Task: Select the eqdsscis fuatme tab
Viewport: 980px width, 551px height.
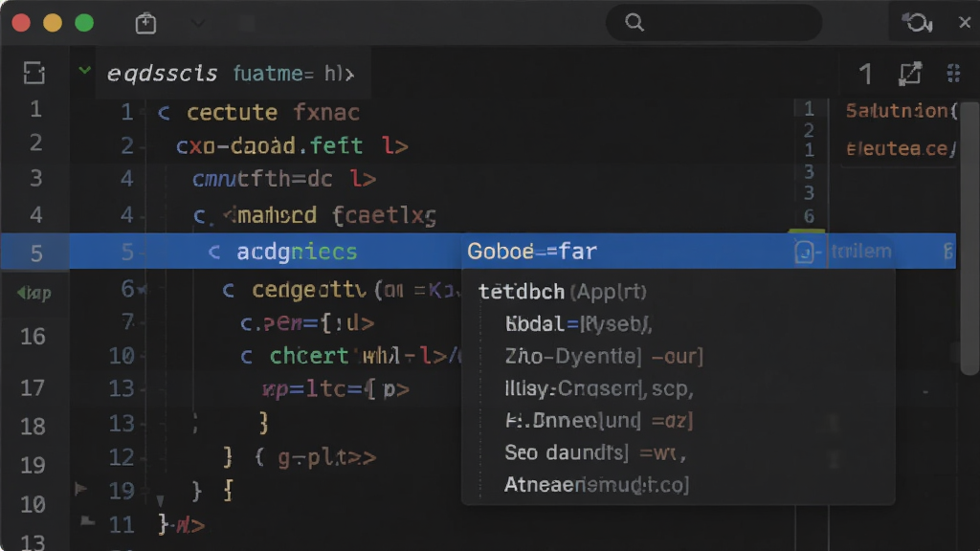Action: 231,74
